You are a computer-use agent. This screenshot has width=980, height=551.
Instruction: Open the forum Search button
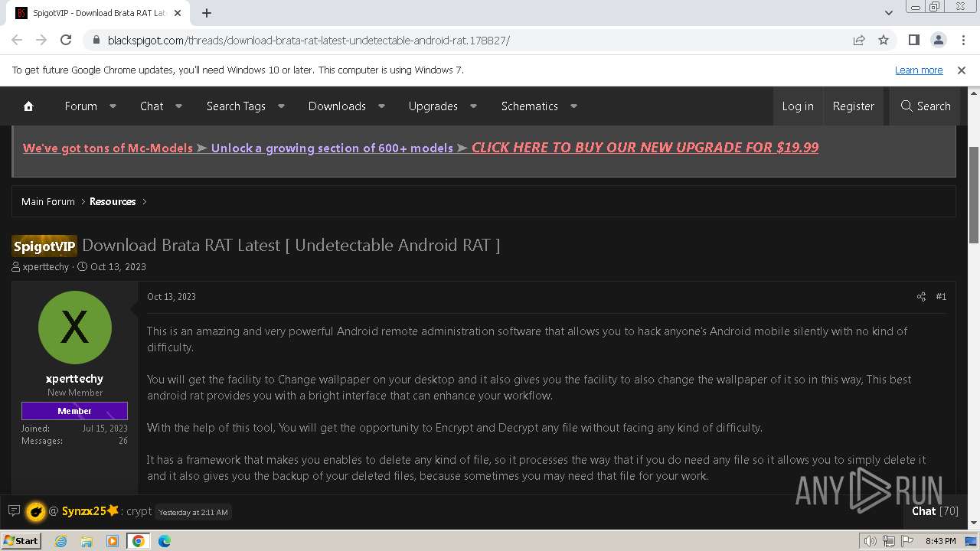926,106
